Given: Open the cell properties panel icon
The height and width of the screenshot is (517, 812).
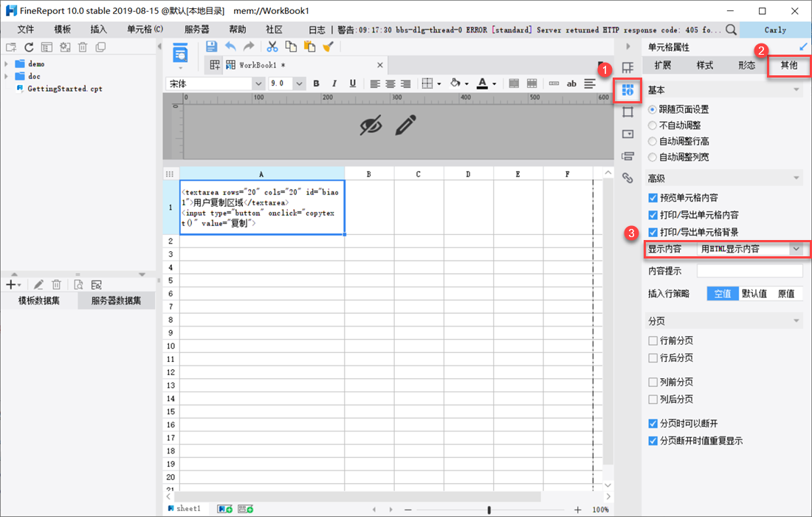Looking at the screenshot, I should click(x=627, y=90).
